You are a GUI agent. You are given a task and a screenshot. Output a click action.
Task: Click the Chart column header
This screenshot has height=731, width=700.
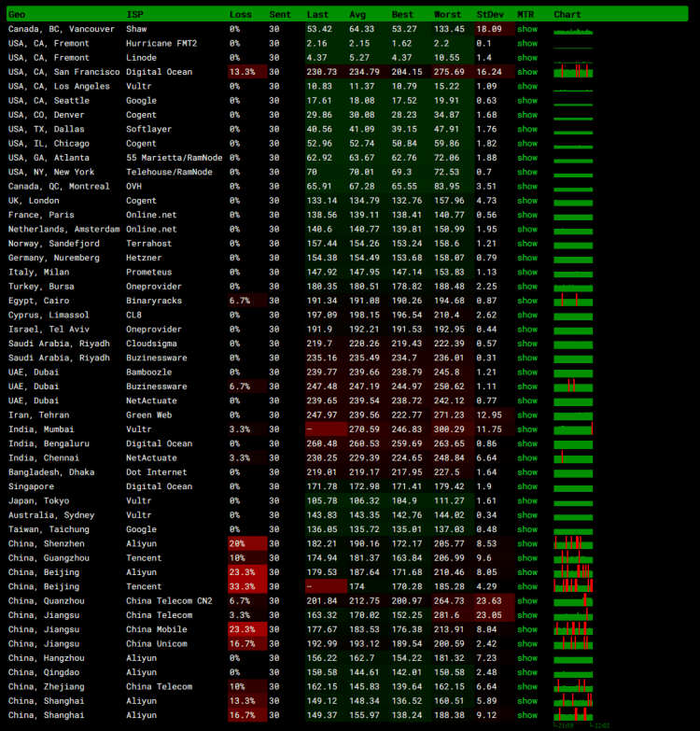click(x=567, y=14)
